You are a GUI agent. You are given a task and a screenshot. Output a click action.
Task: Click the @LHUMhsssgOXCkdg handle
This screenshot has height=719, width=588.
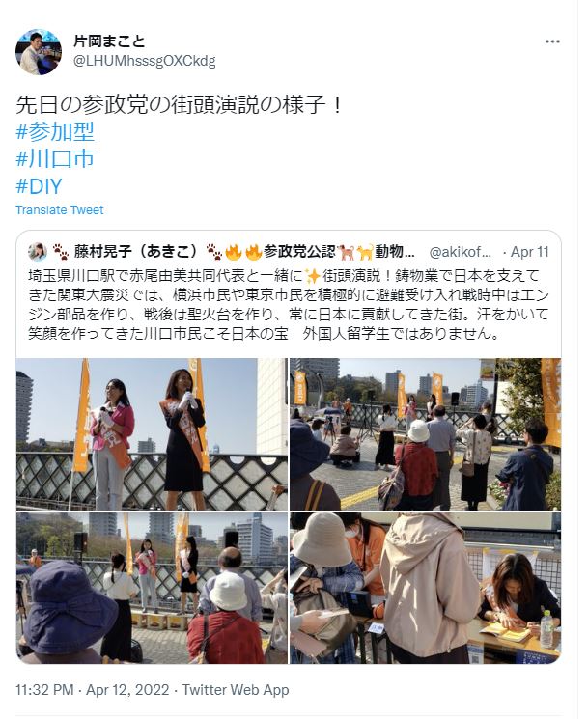[145, 61]
